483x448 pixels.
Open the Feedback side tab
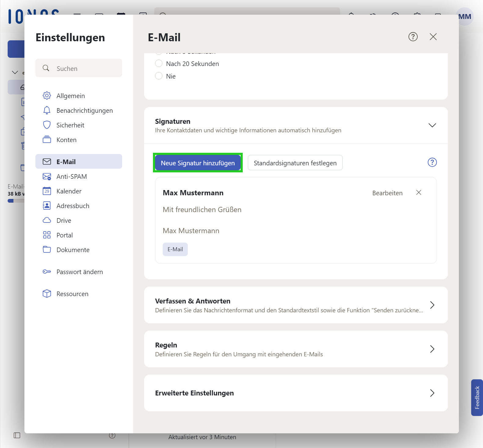(x=477, y=398)
